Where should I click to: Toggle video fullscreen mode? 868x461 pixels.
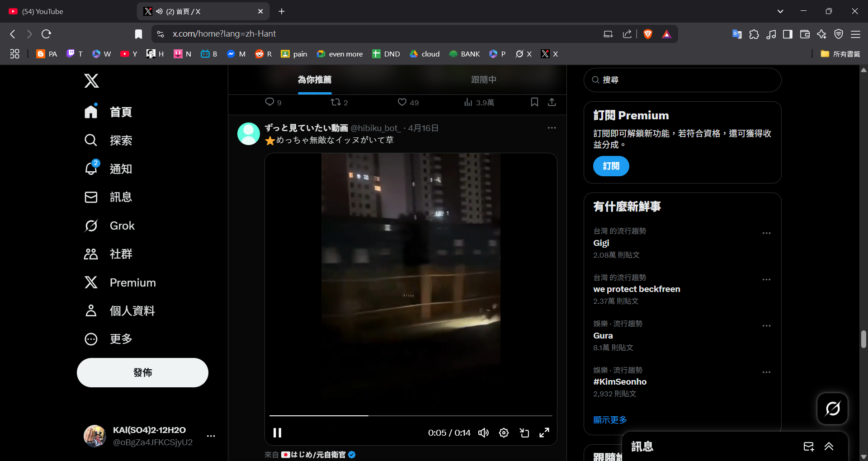pos(544,433)
